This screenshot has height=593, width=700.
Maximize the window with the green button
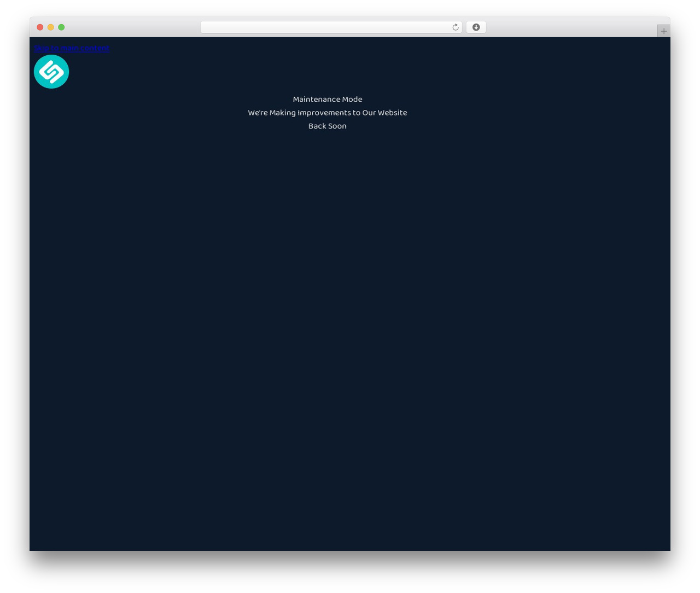[x=61, y=27]
